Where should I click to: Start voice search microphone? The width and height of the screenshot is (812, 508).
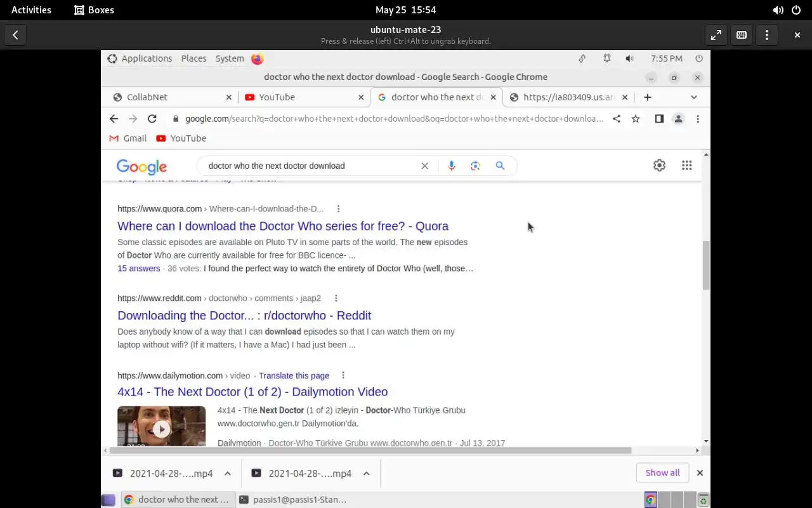click(x=452, y=166)
